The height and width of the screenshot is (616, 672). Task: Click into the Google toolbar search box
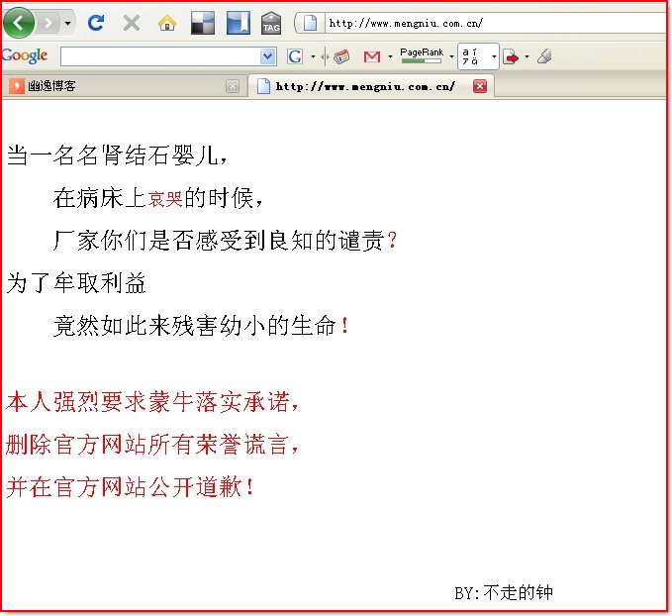click(160, 56)
